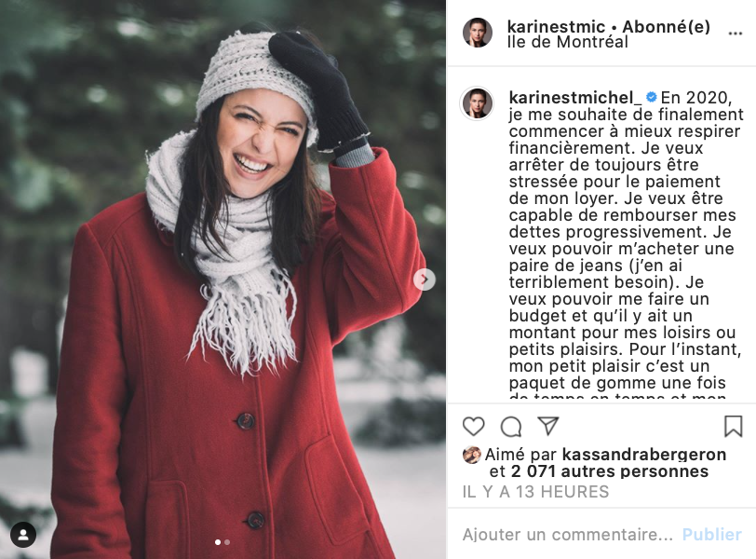Open the karinestmic username in header

(556, 26)
